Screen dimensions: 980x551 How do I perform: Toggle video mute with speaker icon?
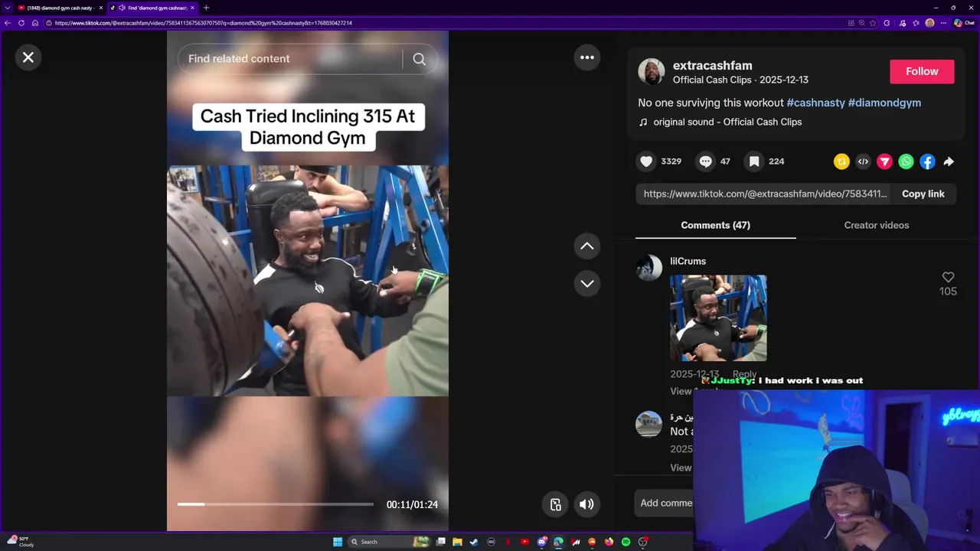(x=586, y=504)
